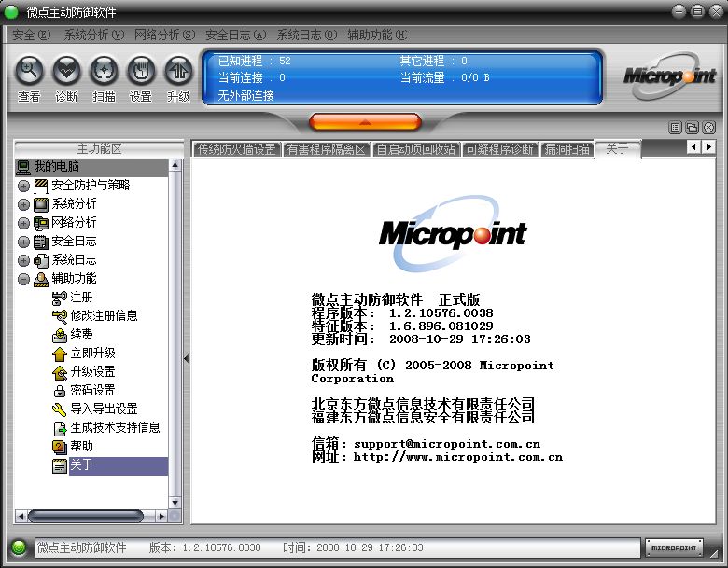Screen dimensions: 728x568
Task: Open the 帮助 help icon
Action: (x=60, y=447)
